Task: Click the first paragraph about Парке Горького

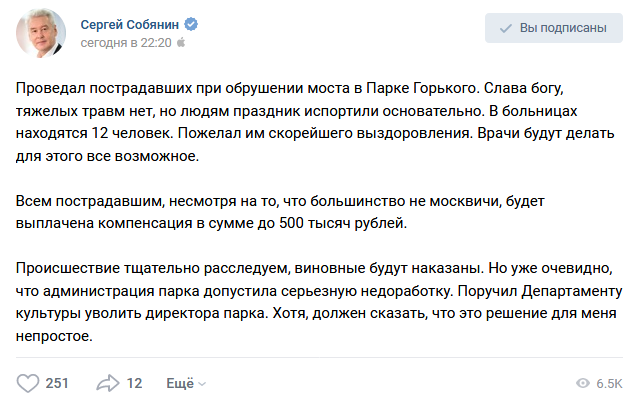Action: (315, 122)
